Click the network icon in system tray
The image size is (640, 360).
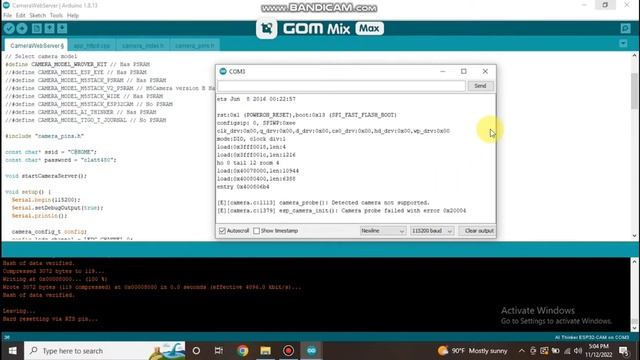coord(567,351)
